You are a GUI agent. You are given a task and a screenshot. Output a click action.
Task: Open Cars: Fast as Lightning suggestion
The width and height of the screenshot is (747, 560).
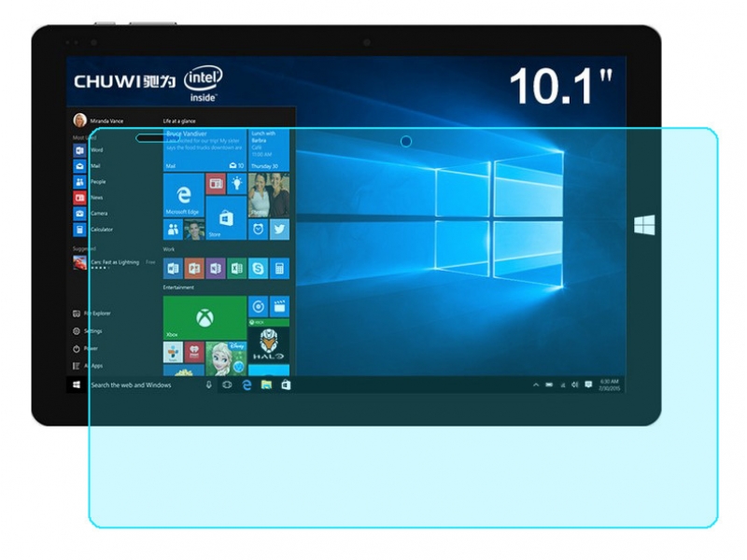coord(114,263)
